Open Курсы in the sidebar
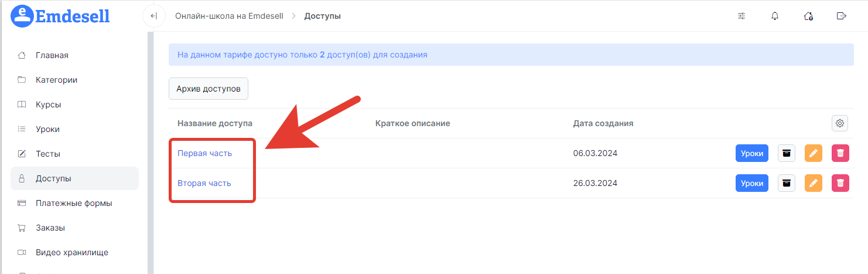 (x=74, y=104)
